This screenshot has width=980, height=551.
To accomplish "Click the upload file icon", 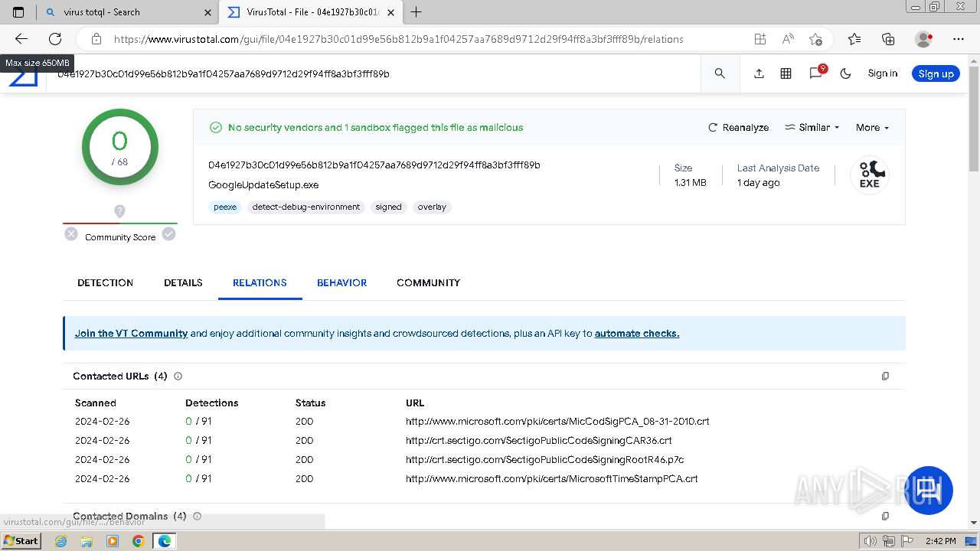I will click(x=759, y=73).
